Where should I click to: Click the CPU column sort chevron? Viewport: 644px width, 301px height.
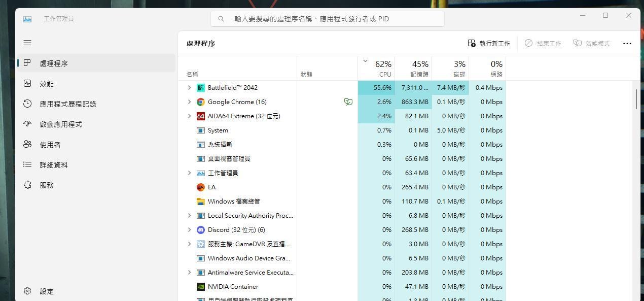click(365, 60)
